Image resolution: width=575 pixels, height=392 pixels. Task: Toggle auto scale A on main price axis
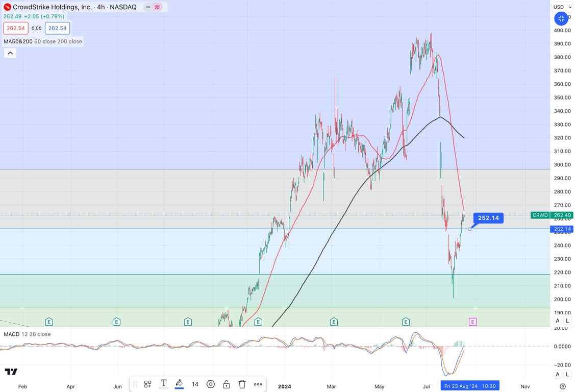(x=557, y=321)
